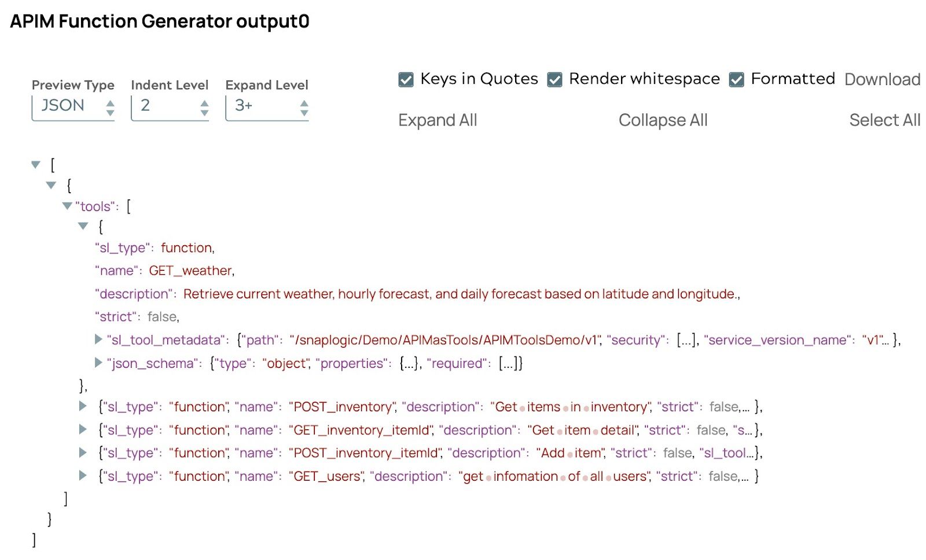Collapse the "tools" array node

(67, 206)
